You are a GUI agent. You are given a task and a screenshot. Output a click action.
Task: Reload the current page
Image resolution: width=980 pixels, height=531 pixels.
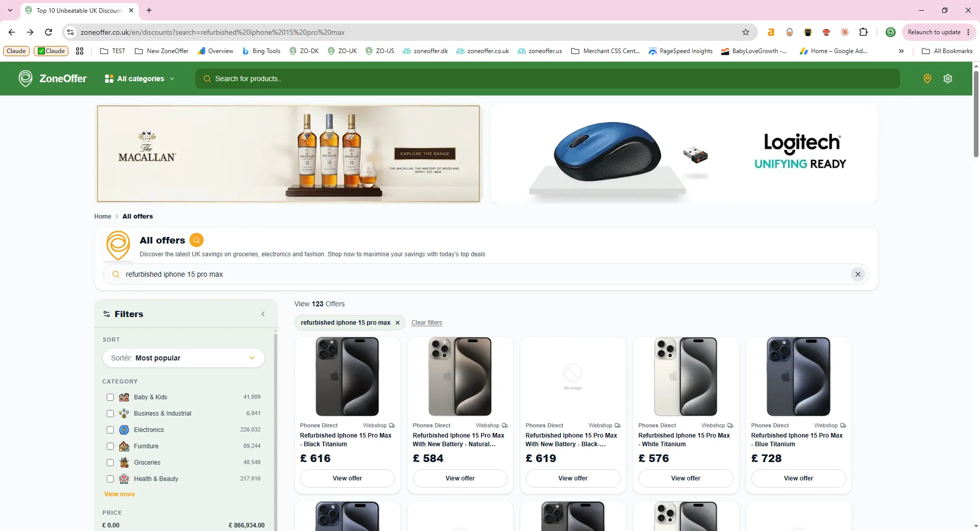48,32
